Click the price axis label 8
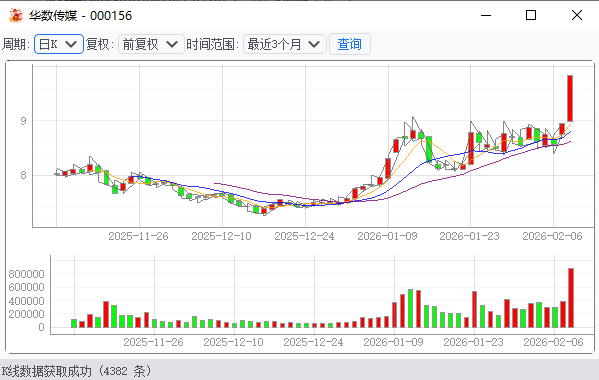 [x=23, y=175]
